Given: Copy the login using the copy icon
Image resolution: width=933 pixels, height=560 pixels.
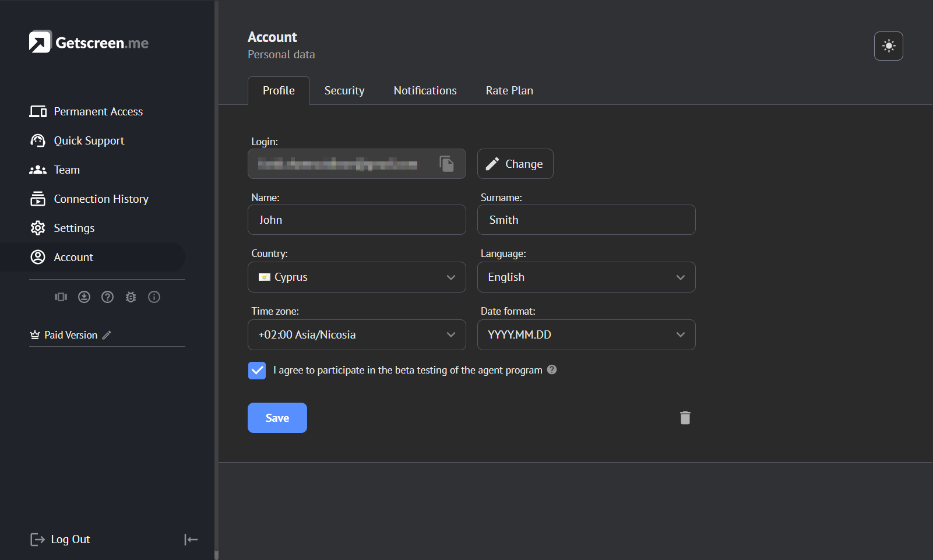Looking at the screenshot, I should coord(446,164).
